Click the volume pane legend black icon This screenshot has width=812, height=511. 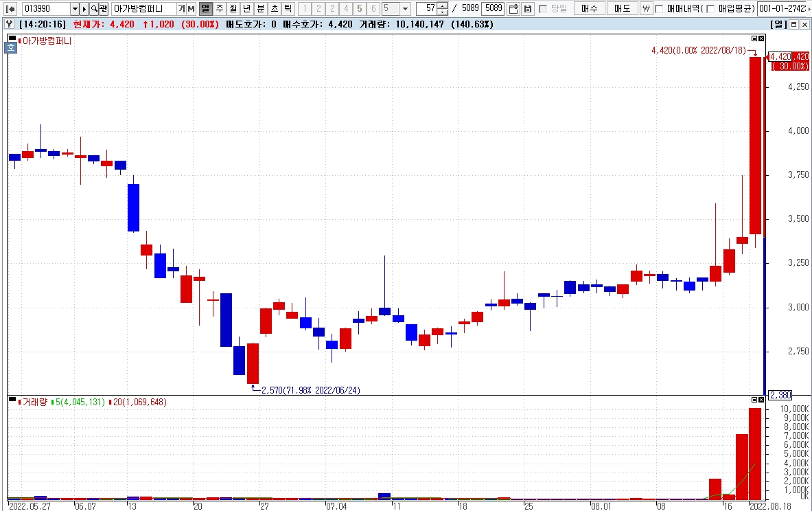pos(12,399)
